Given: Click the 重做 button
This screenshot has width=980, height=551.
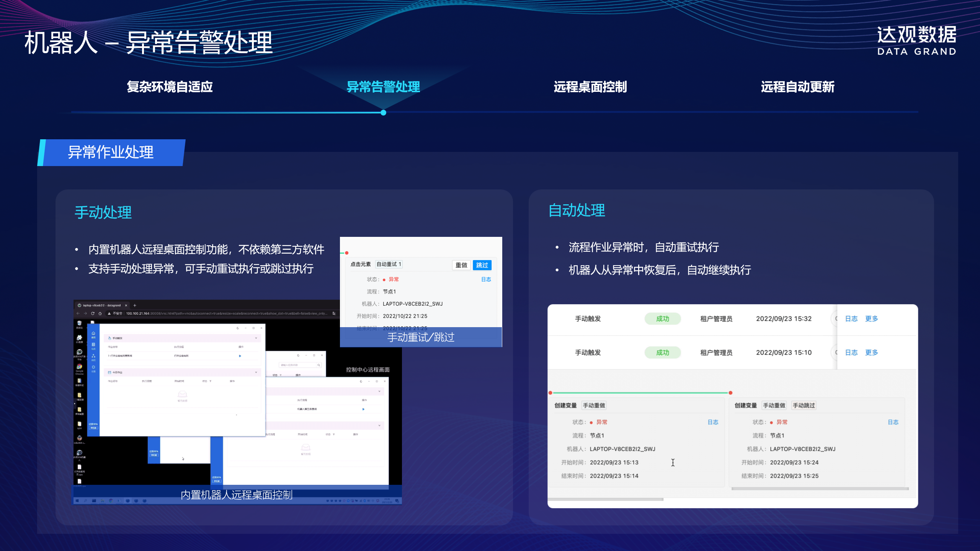Looking at the screenshot, I should (461, 265).
